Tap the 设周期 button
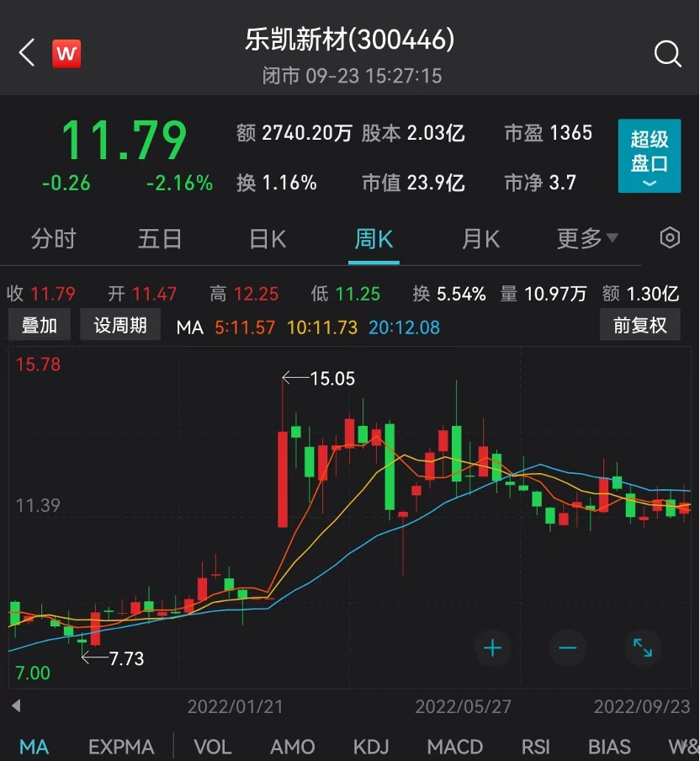This screenshot has width=700, height=761. pos(119,325)
